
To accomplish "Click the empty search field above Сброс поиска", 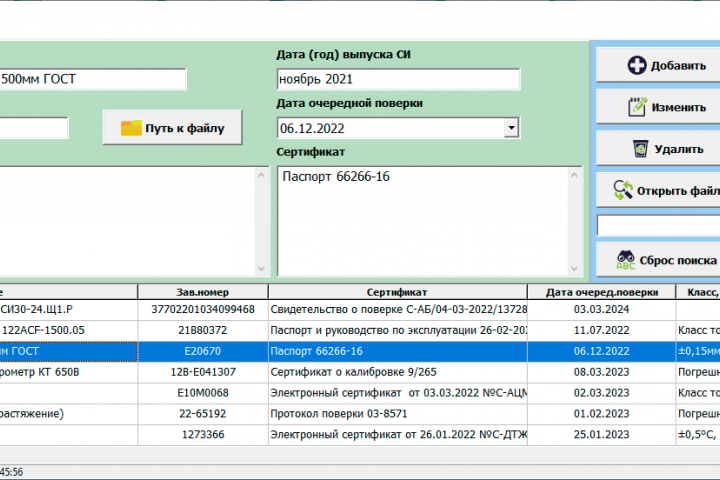I will click(x=658, y=226).
